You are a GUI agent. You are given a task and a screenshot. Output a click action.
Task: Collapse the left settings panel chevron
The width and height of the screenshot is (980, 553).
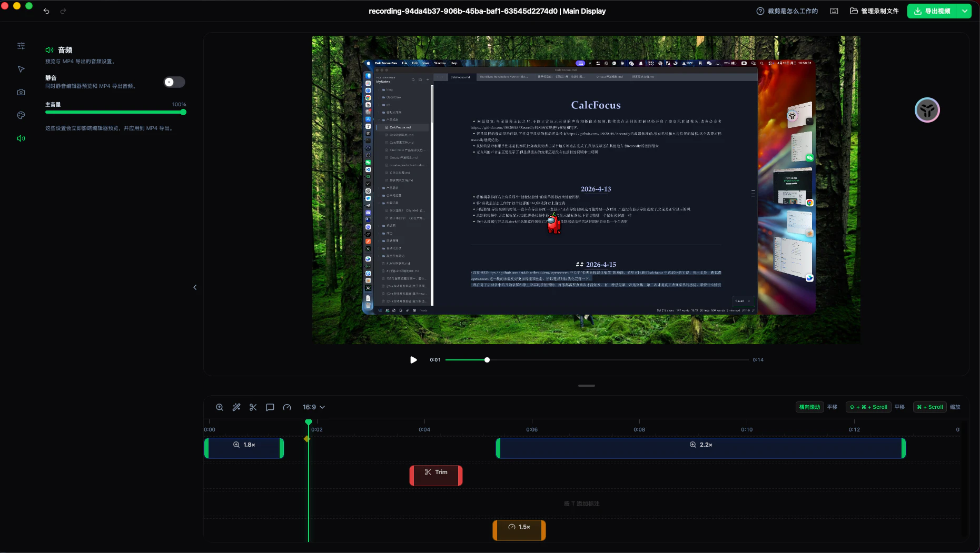[x=195, y=287]
